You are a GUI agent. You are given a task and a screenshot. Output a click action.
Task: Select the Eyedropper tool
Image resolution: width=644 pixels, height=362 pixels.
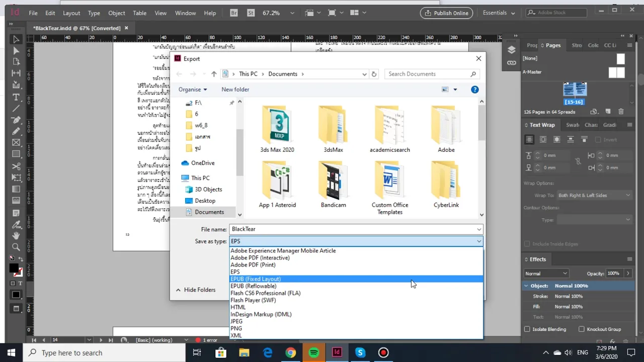tap(16, 224)
